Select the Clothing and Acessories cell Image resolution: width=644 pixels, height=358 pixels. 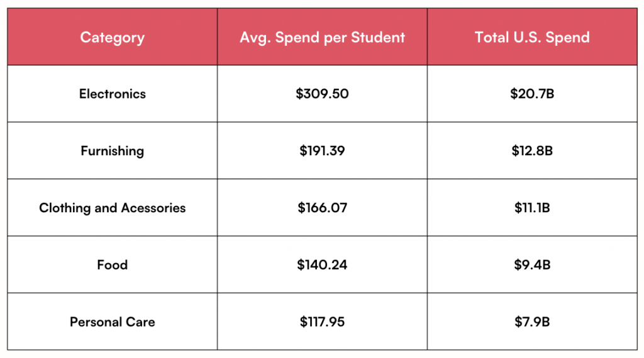(113, 208)
